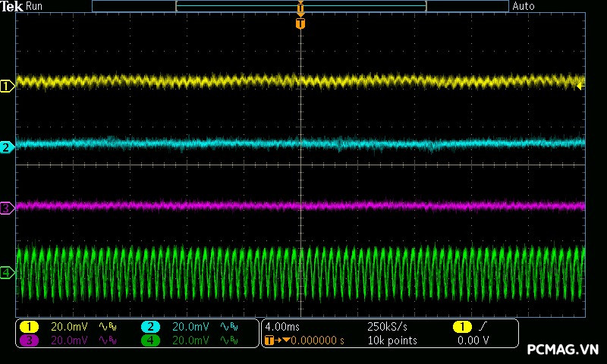
Task: Click the Auto trigger mode label
Action: pyautogui.click(x=524, y=6)
